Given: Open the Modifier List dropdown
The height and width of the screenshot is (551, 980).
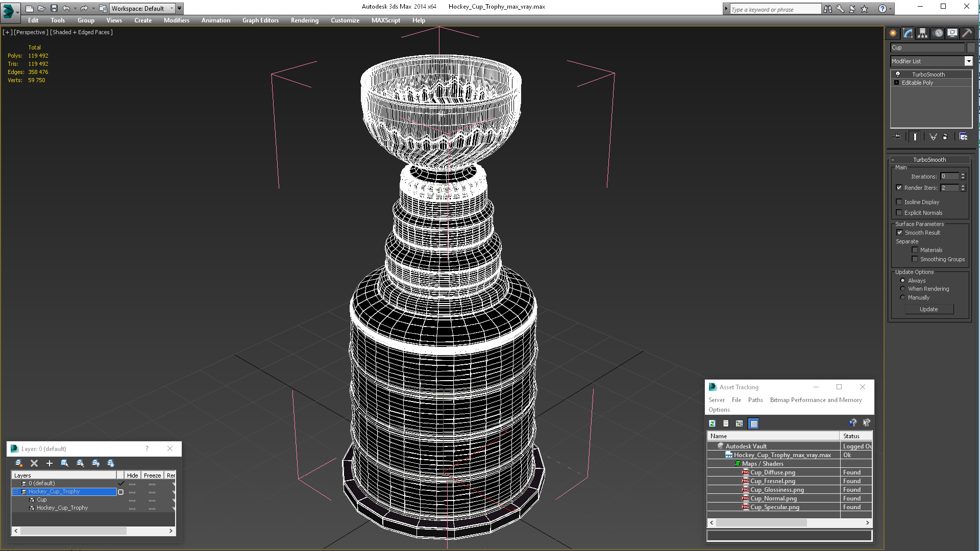Looking at the screenshot, I should tap(968, 61).
